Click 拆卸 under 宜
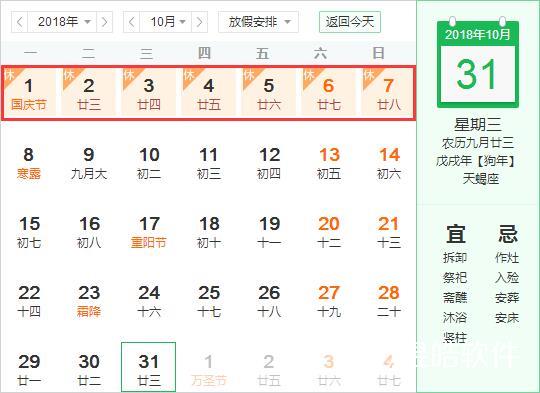This screenshot has height=393, width=540. pyautogui.click(x=455, y=258)
